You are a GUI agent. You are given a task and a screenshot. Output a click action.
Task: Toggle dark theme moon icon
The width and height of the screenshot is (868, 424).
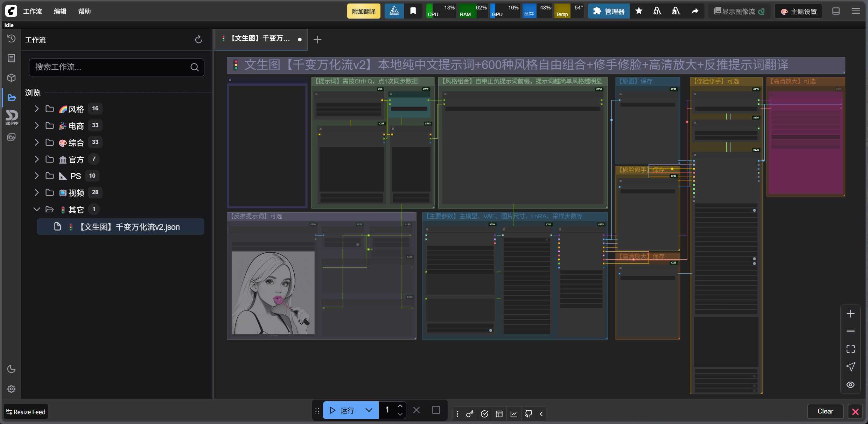[11, 369]
